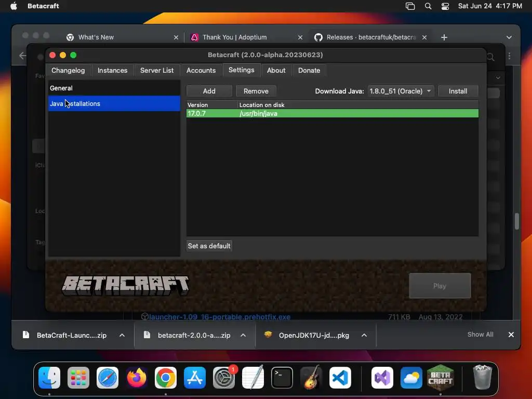Open the Accounts tab
Screen dimensions: 532x399
click(x=201, y=70)
